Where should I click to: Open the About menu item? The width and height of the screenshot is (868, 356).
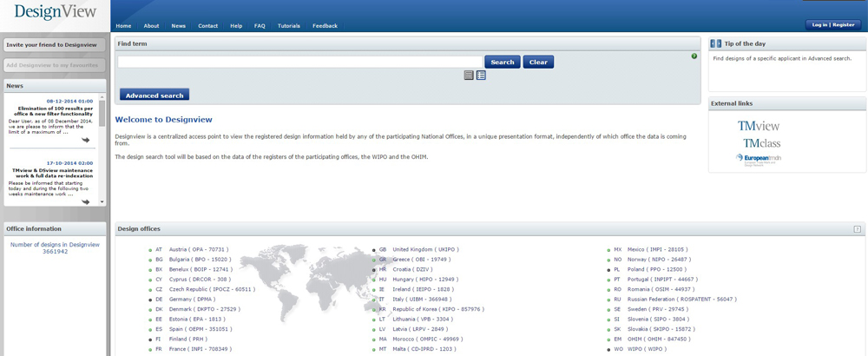pos(151,26)
